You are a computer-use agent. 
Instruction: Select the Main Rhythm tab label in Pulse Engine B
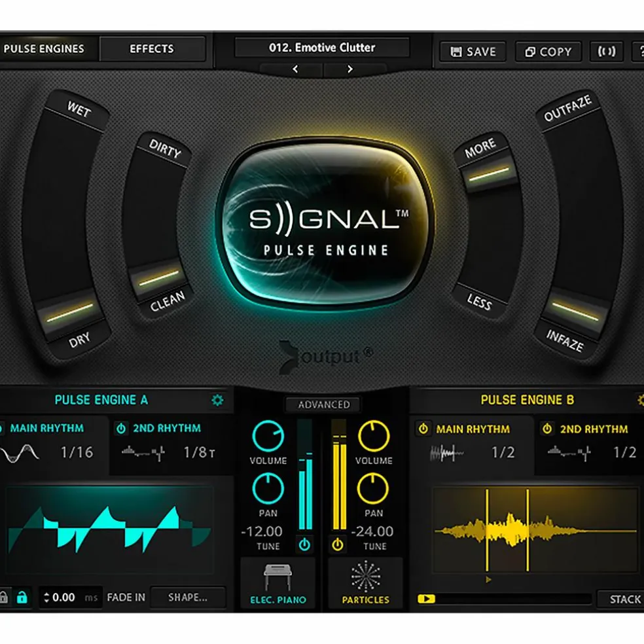click(473, 429)
